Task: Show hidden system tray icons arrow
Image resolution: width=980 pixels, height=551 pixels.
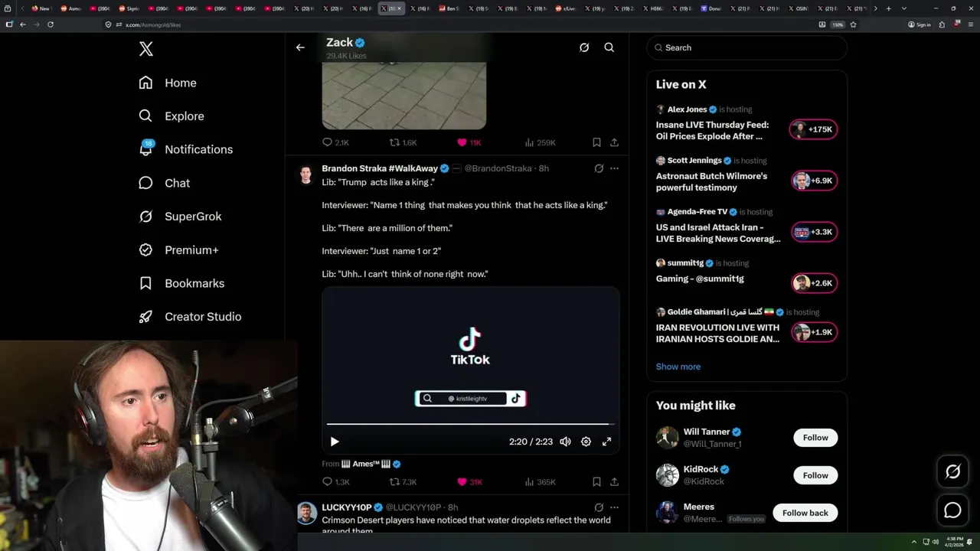Action: pyautogui.click(x=913, y=542)
